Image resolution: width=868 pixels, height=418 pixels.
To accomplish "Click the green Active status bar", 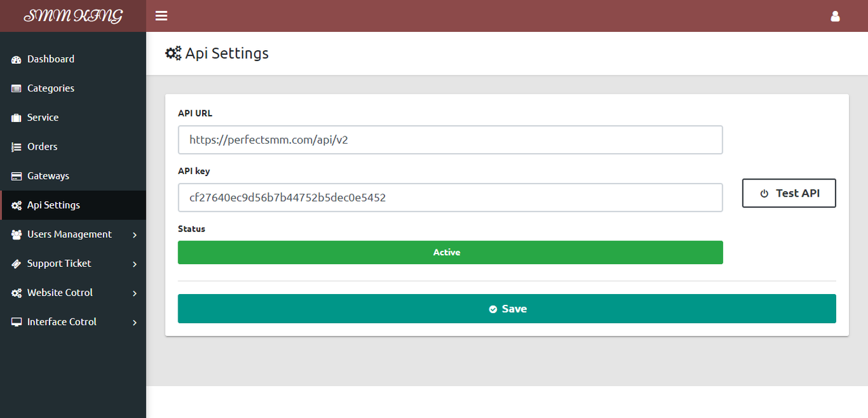I will (x=450, y=252).
